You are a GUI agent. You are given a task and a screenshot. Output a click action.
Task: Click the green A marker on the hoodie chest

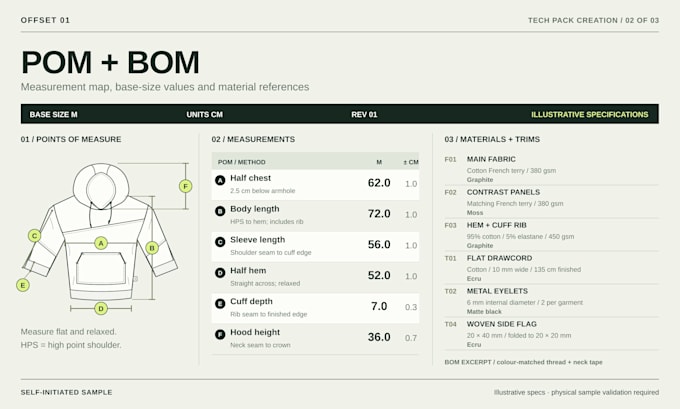pyautogui.click(x=101, y=243)
